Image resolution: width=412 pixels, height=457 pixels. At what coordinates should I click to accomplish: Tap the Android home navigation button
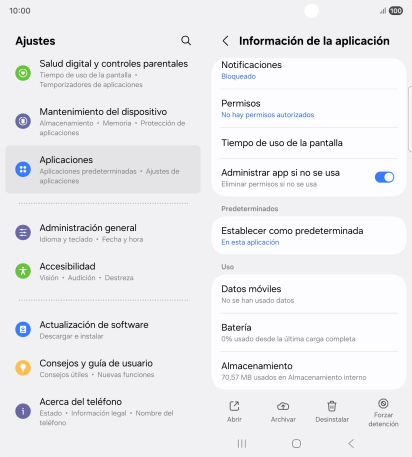[x=296, y=444]
